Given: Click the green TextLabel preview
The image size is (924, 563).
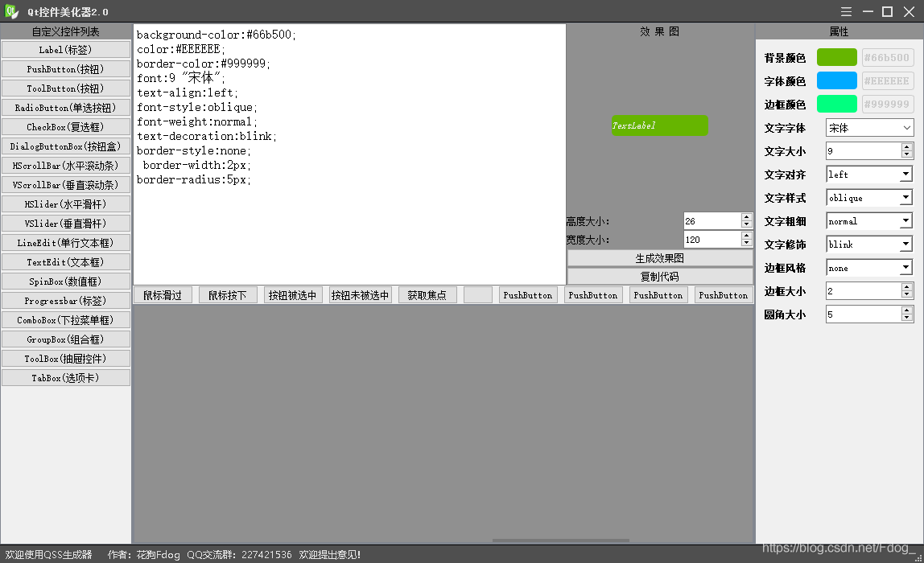Looking at the screenshot, I should point(659,125).
